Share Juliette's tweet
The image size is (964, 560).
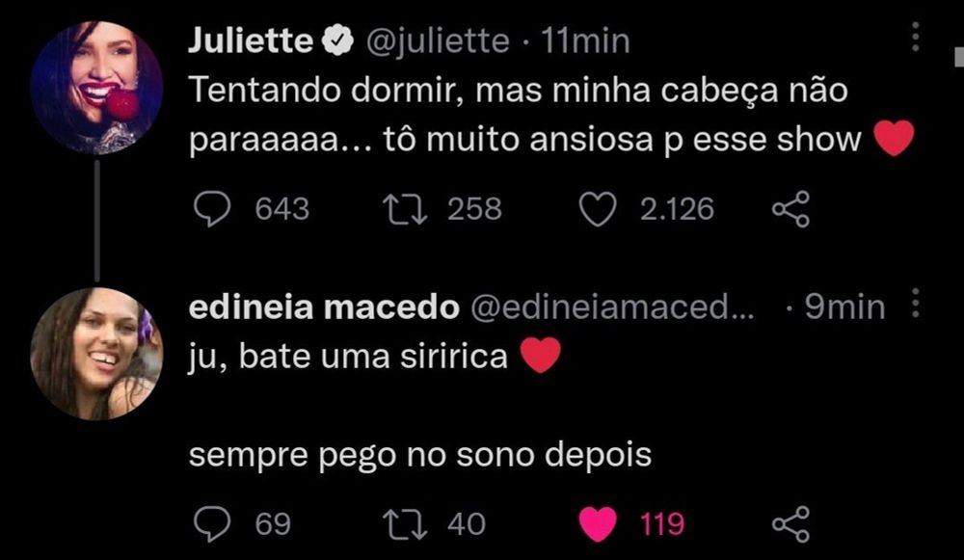click(791, 209)
